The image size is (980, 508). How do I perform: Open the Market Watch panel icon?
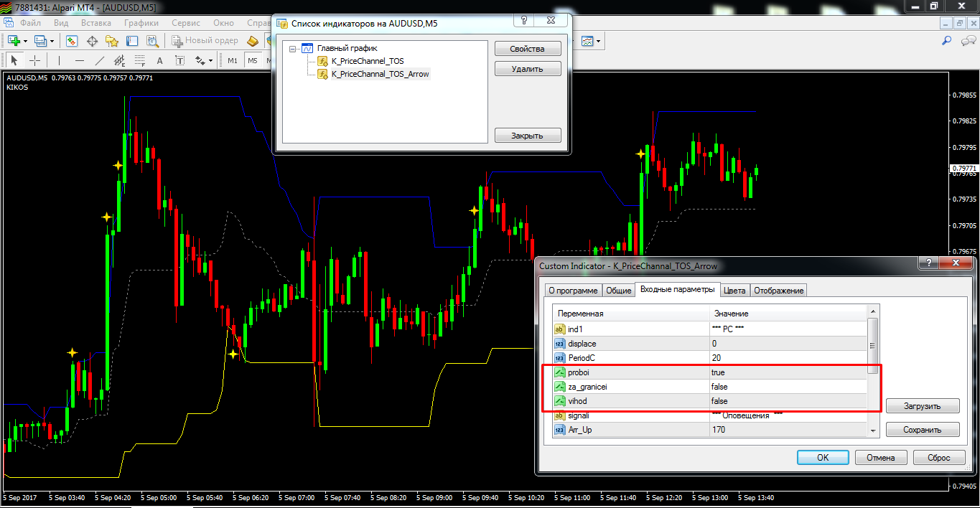coord(72,41)
